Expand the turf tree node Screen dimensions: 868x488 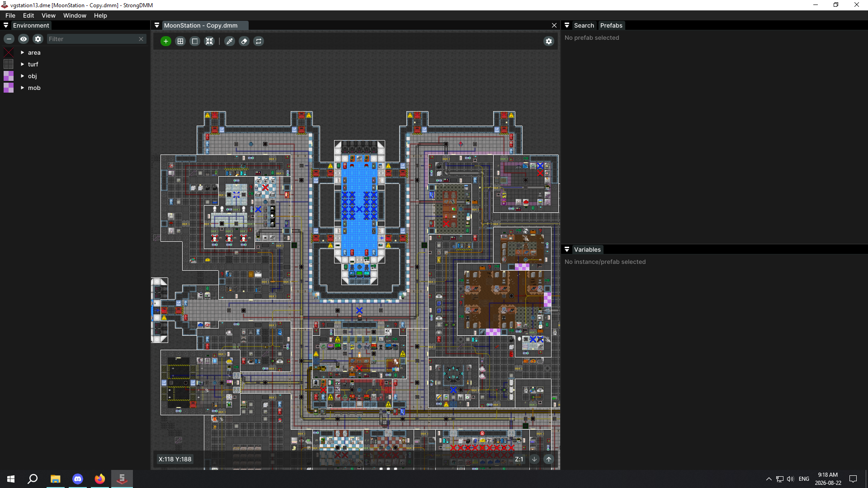coord(22,64)
